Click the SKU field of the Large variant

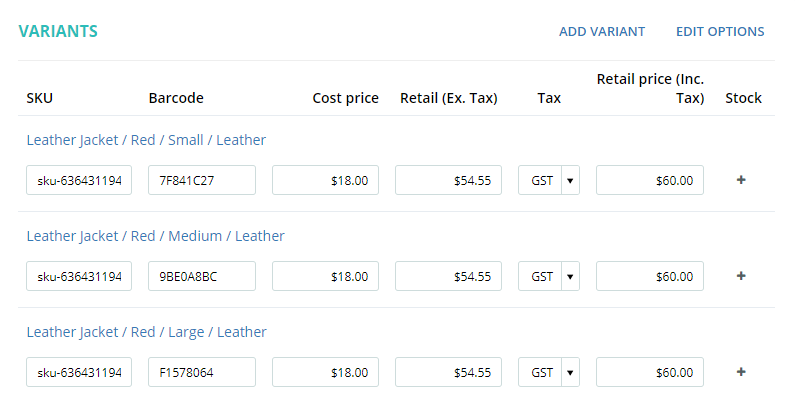point(79,372)
